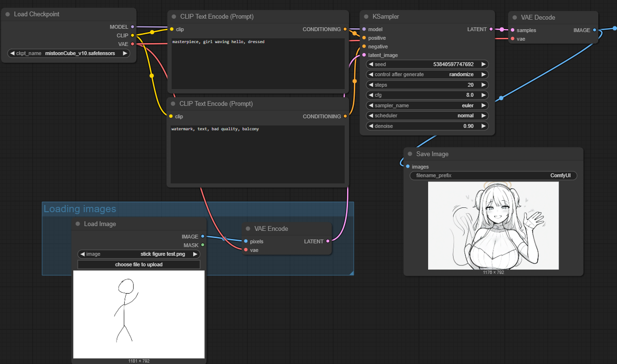Collapse the Save Image node dot
The width and height of the screenshot is (617, 364).
point(410,154)
